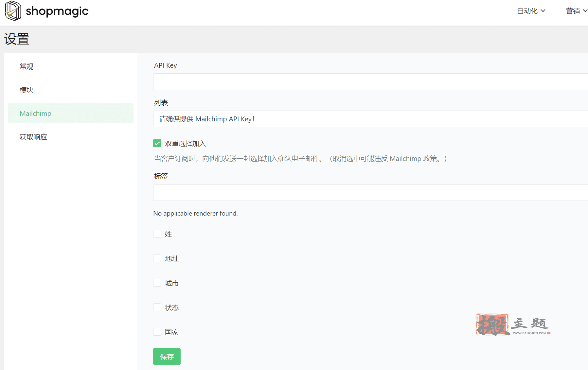
Task: Check the 地址 checkbox
Action: pyautogui.click(x=157, y=258)
